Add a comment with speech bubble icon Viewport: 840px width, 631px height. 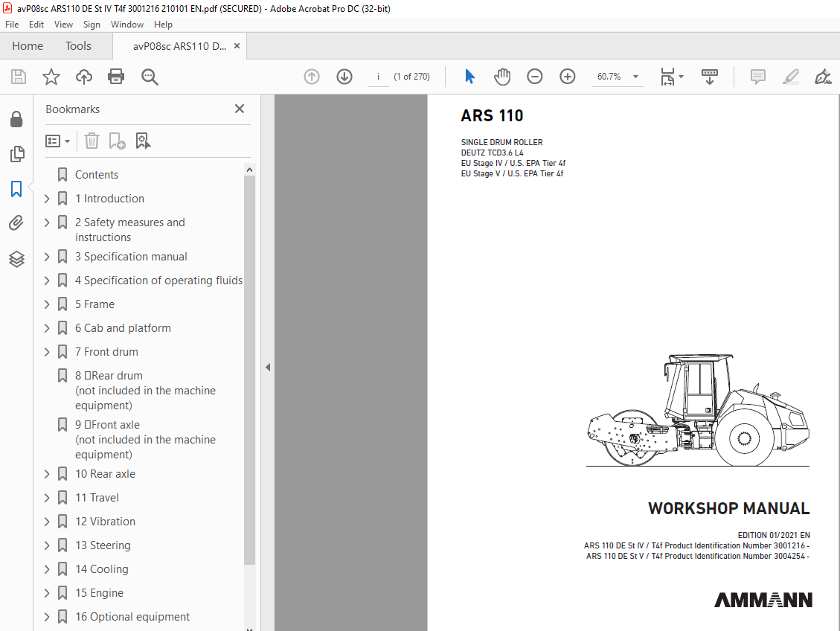coord(758,77)
